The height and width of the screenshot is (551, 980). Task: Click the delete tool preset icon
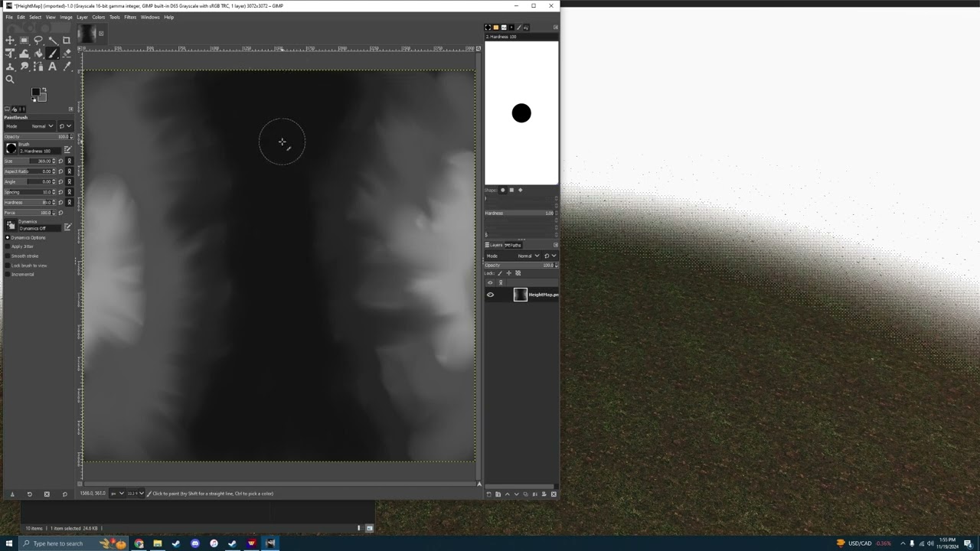coord(47,494)
